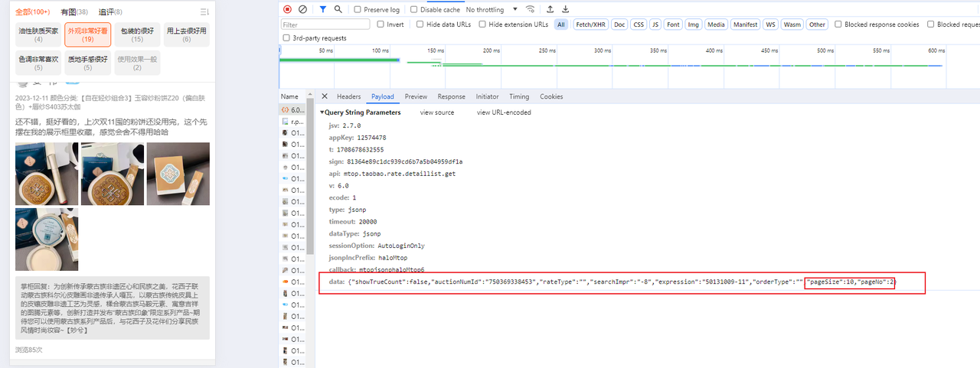The width and height of the screenshot is (980, 368).
Task: Open the network search magnifier
Action: pyautogui.click(x=338, y=9)
